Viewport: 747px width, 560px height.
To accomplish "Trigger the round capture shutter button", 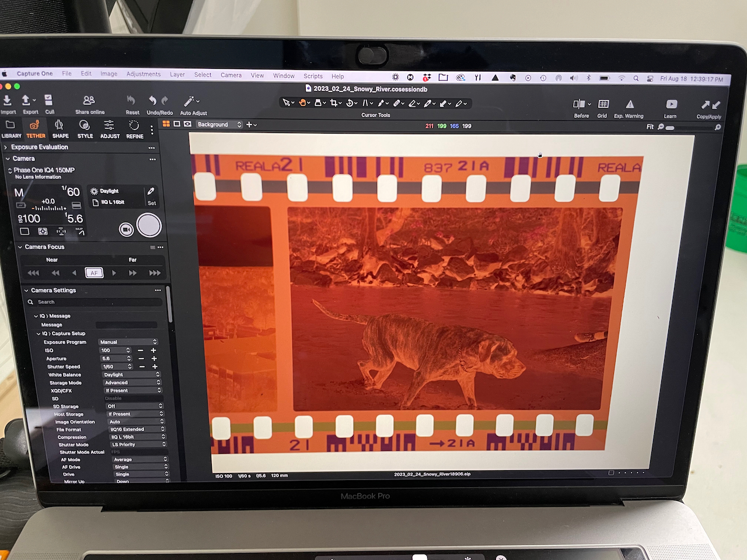I will point(149,226).
